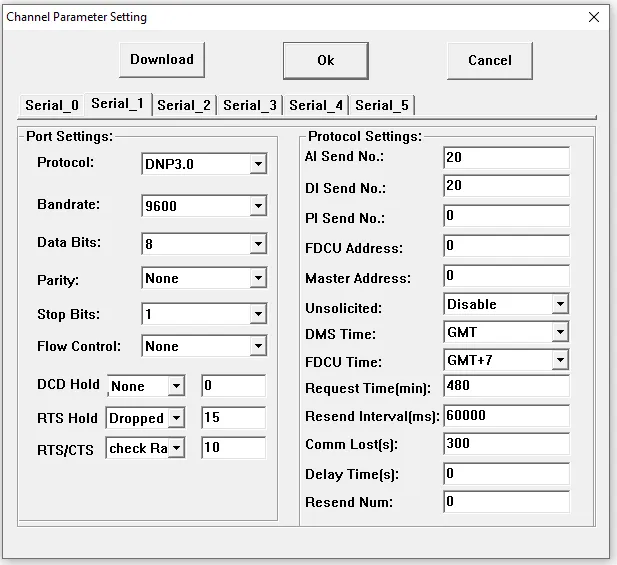Click the Protocol Settings group label

[365, 137]
